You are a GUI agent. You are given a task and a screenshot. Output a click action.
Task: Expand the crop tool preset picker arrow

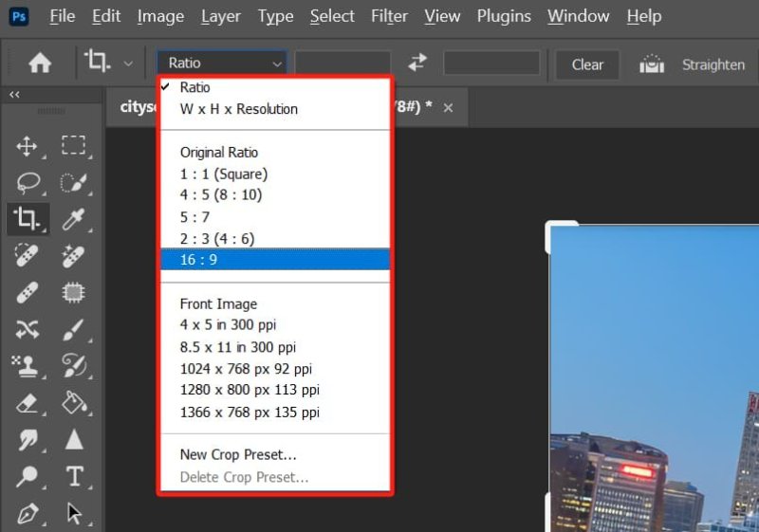[128, 64]
